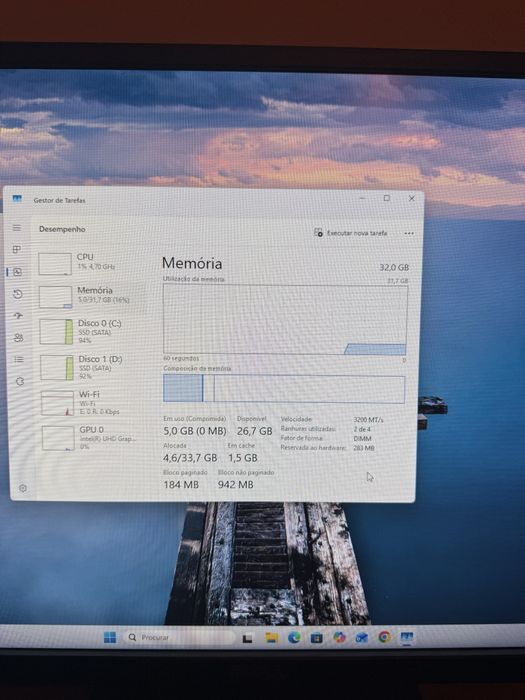Click the 32,0 GB total memory value
Image resolution: width=525 pixels, height=700 pixels.
tap(394, 267)
